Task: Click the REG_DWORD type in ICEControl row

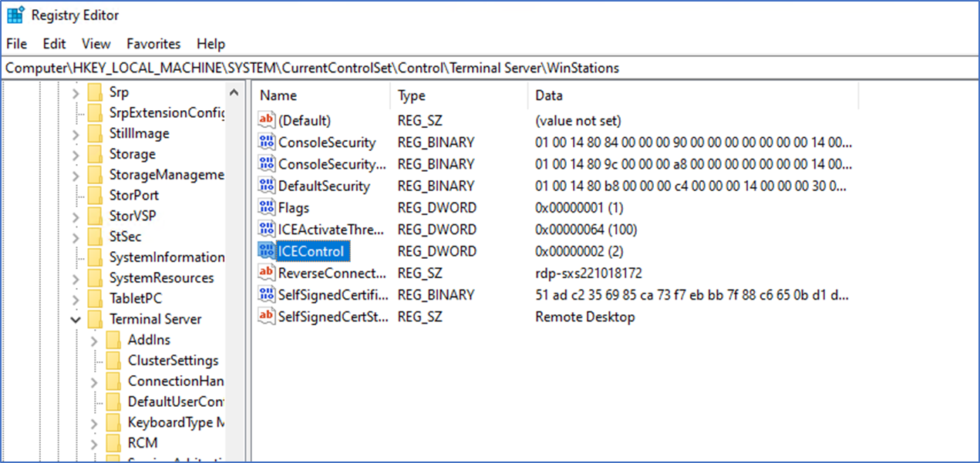Action: [436, 251]
